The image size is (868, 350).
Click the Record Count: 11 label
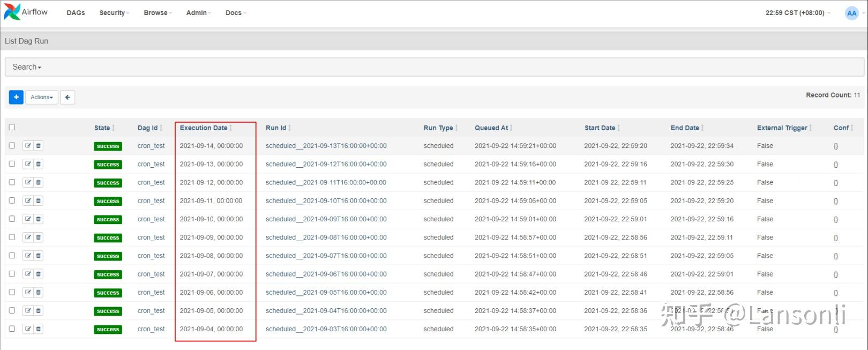[833, 95]
